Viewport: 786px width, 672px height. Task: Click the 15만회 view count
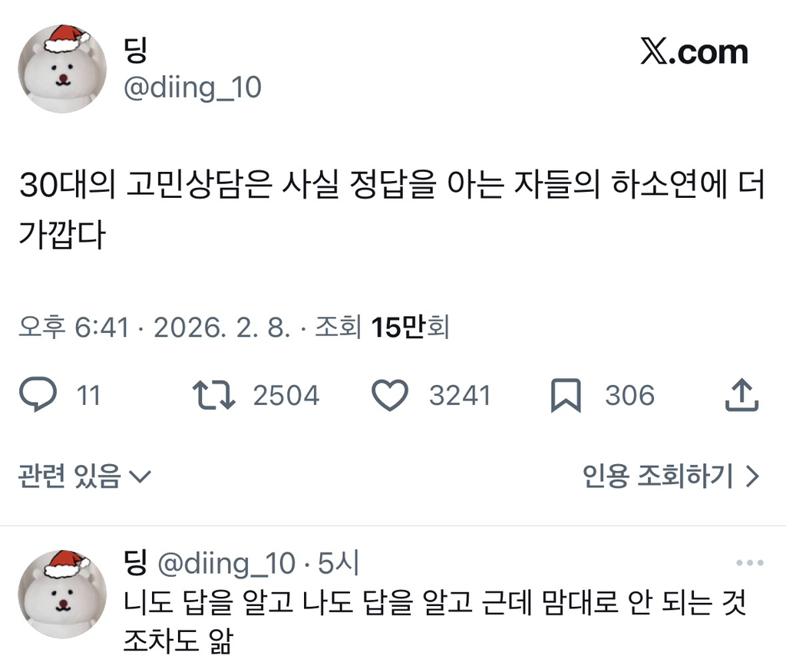(x=409, y=326)
